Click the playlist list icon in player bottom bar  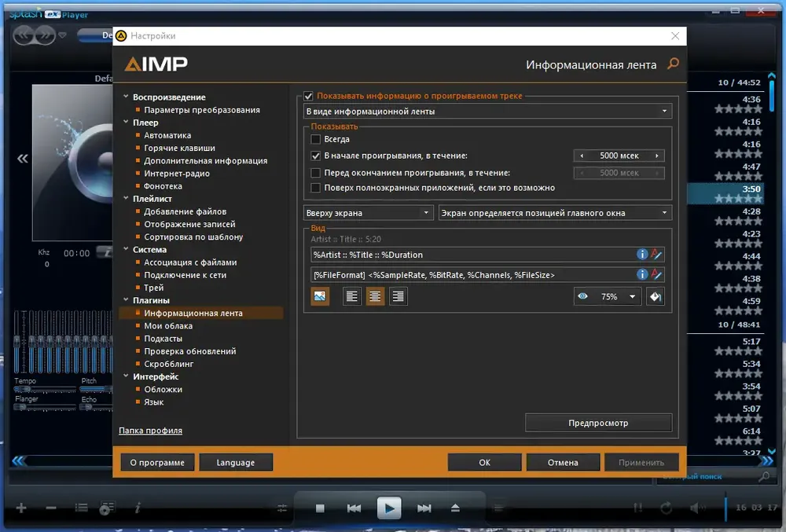[x=81, y=508]
